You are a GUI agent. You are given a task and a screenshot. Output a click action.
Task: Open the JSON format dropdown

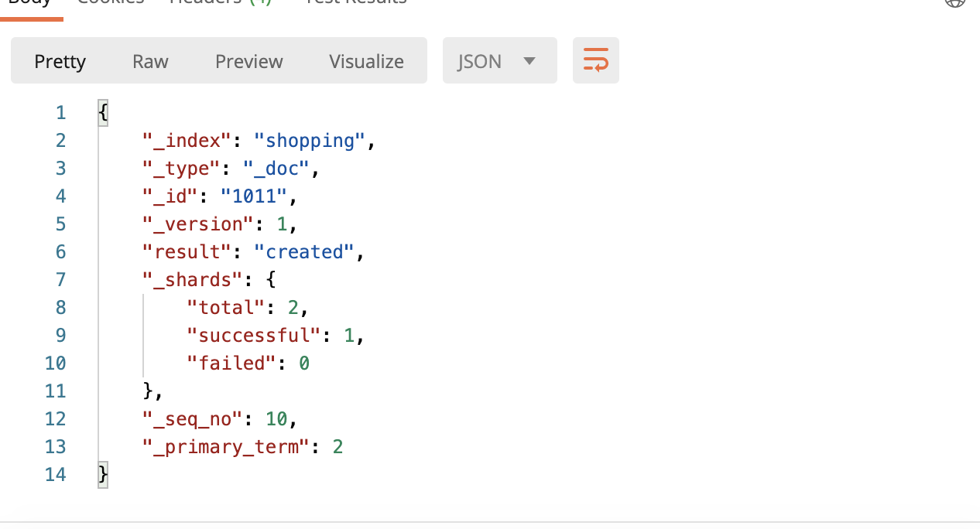[x=499, y=61]
